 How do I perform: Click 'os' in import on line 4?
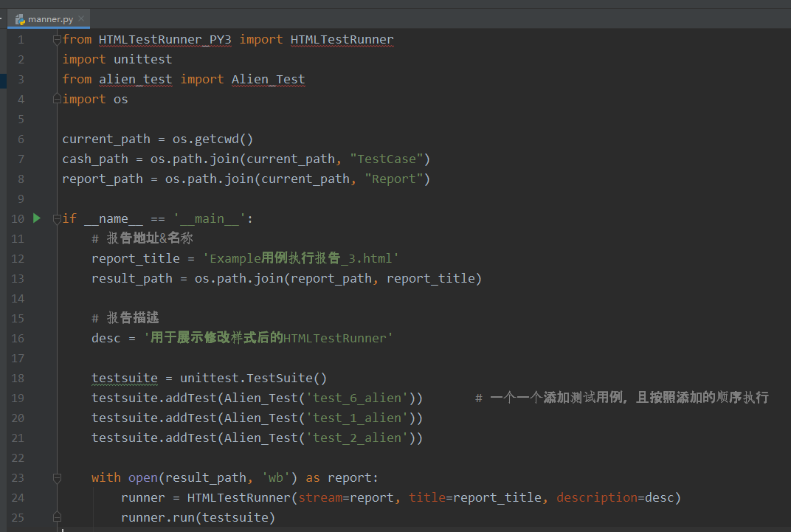(x=120, y=100)
